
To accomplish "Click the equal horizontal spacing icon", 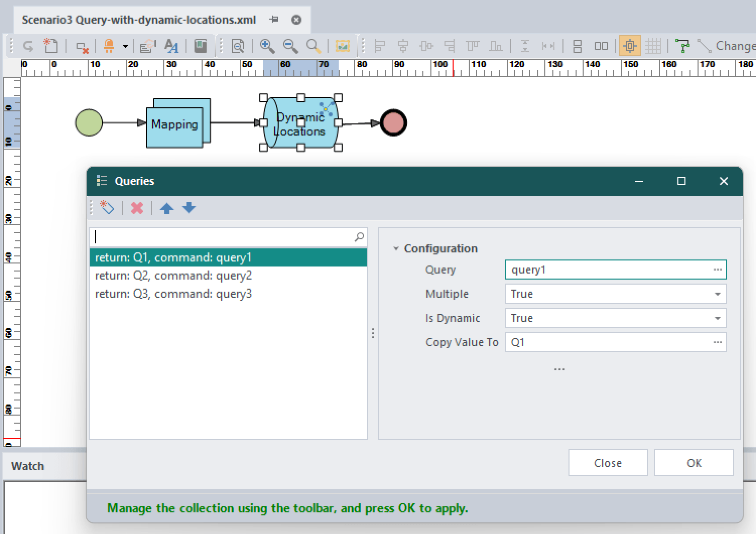I will 548,46.
